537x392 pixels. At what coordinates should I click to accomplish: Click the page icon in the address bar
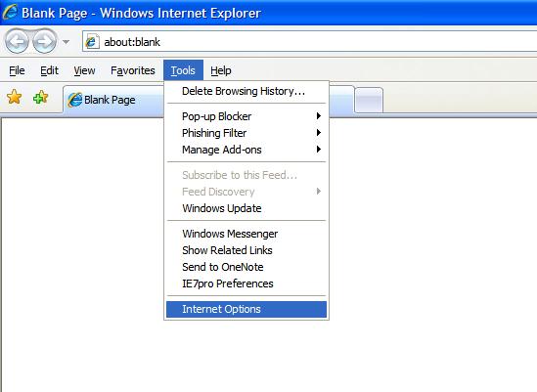click(92, 42)
